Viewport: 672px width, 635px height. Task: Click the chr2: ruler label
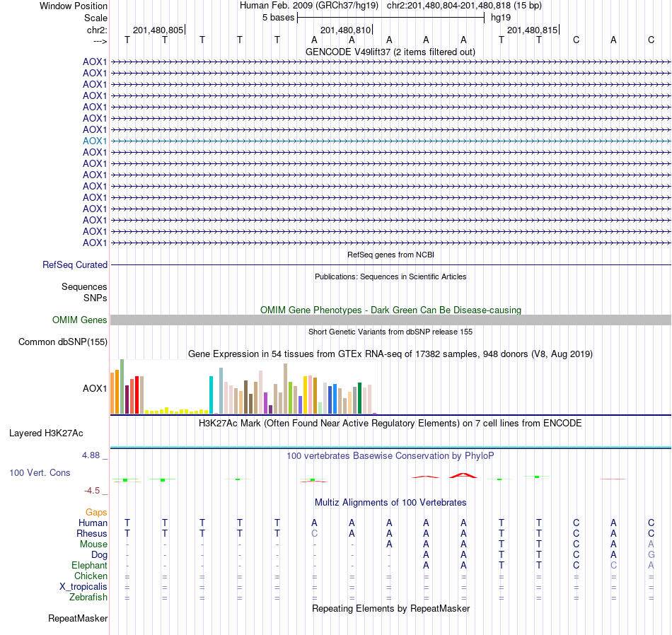tap(97, 30)
